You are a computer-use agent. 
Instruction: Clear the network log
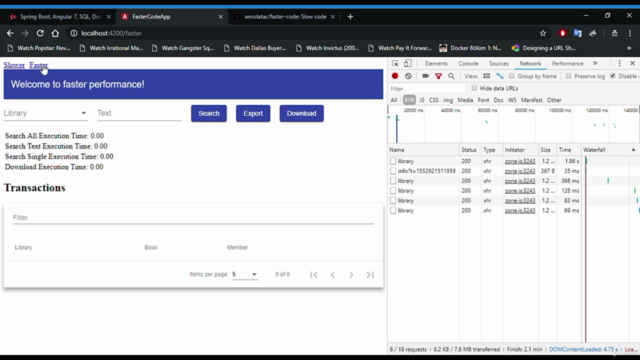click(x=408, y=76)
